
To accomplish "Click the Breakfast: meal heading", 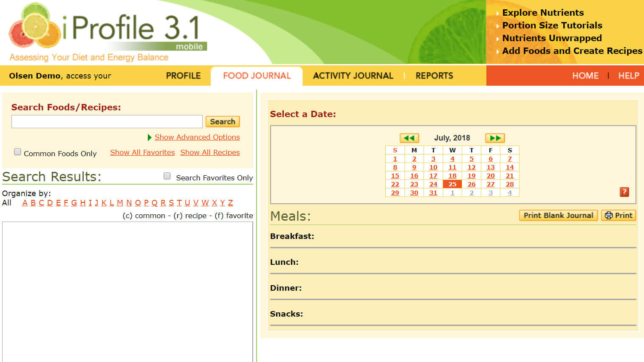I will pyautogui.click(x=292, y=236).
